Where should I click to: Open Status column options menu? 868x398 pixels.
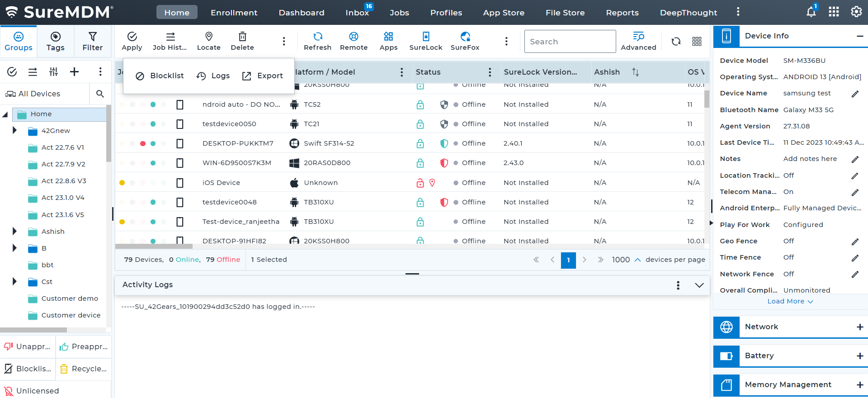pos(490,72)
